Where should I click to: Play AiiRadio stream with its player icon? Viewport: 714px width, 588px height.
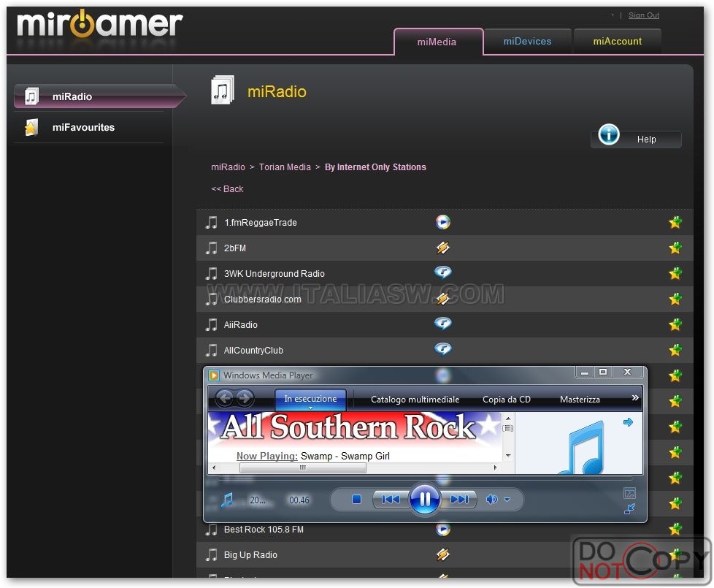click(x=442, y=324)
